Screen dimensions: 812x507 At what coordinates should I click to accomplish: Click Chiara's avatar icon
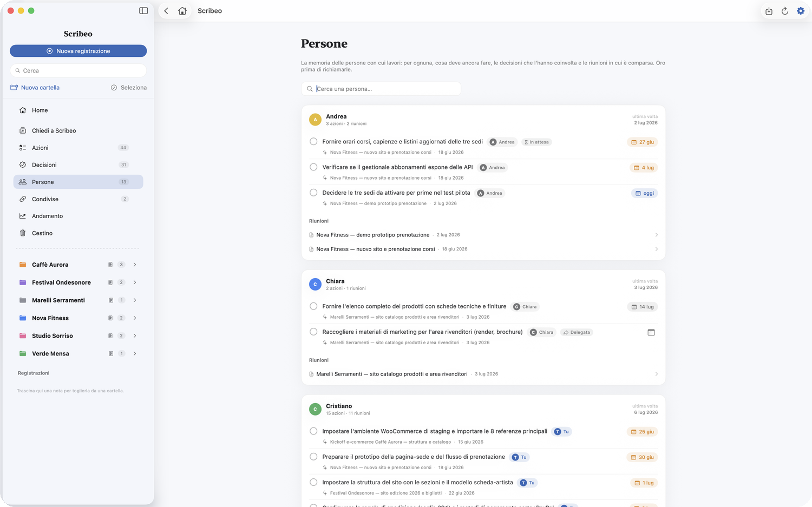click(x=315, y=284)
